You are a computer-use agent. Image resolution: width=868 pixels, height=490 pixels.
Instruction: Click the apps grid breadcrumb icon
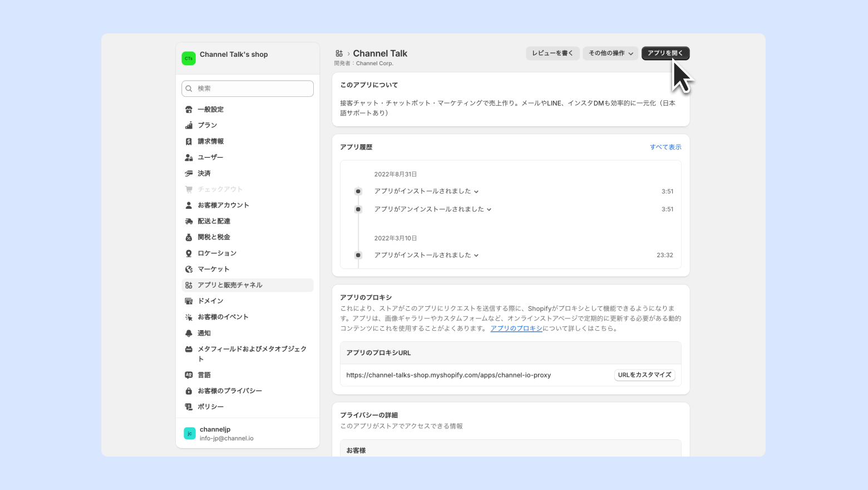pyautogui.click(x=339, y=53)
